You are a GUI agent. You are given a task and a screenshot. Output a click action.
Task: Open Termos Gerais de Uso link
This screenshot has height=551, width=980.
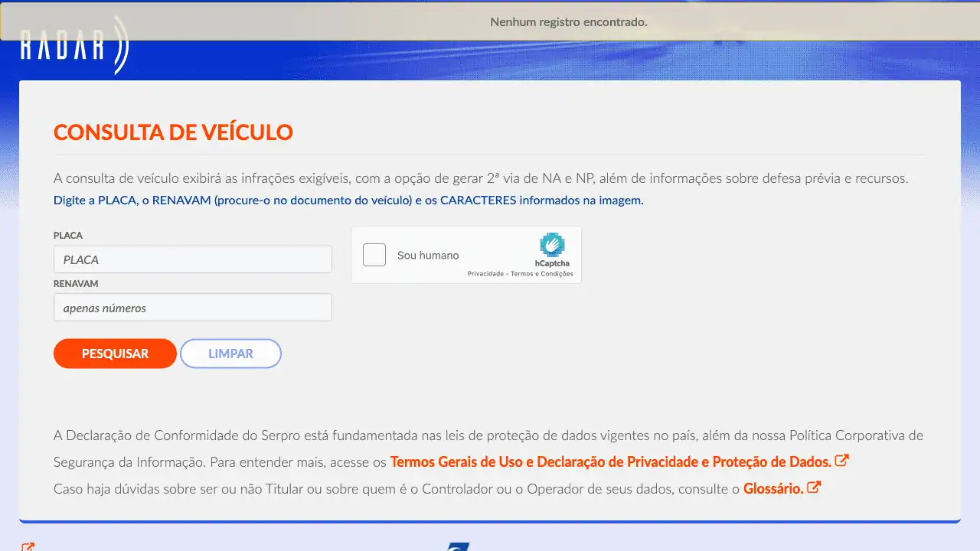point(610,462)
